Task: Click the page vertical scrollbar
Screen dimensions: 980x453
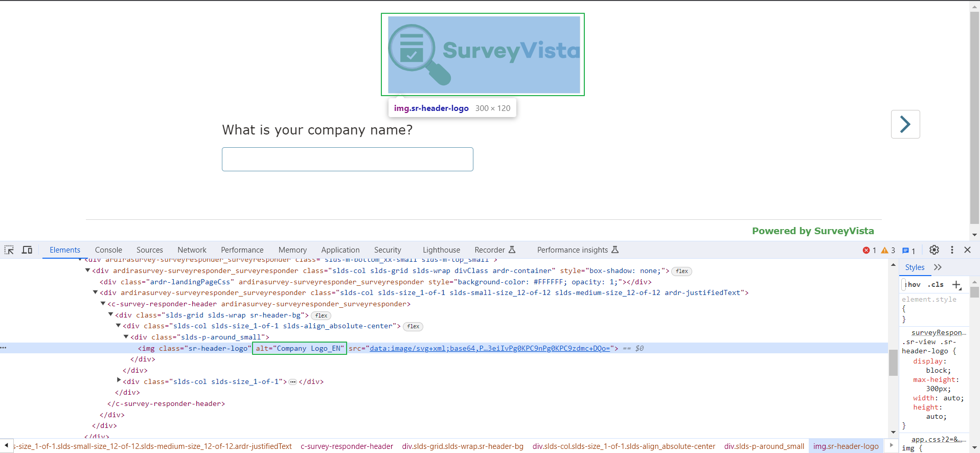Action: [974, 118]
